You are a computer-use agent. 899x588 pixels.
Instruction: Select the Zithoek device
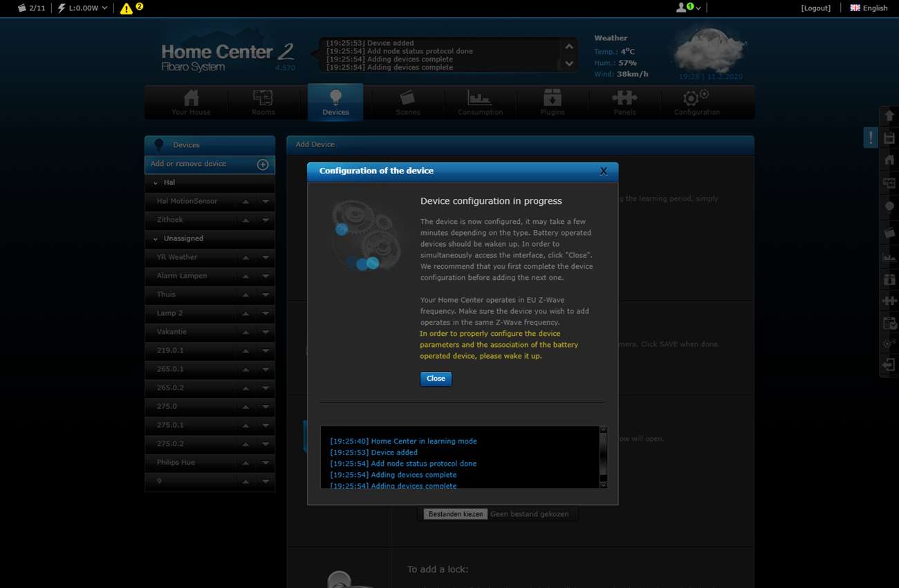pyautogui.click(x=170, y=220)
